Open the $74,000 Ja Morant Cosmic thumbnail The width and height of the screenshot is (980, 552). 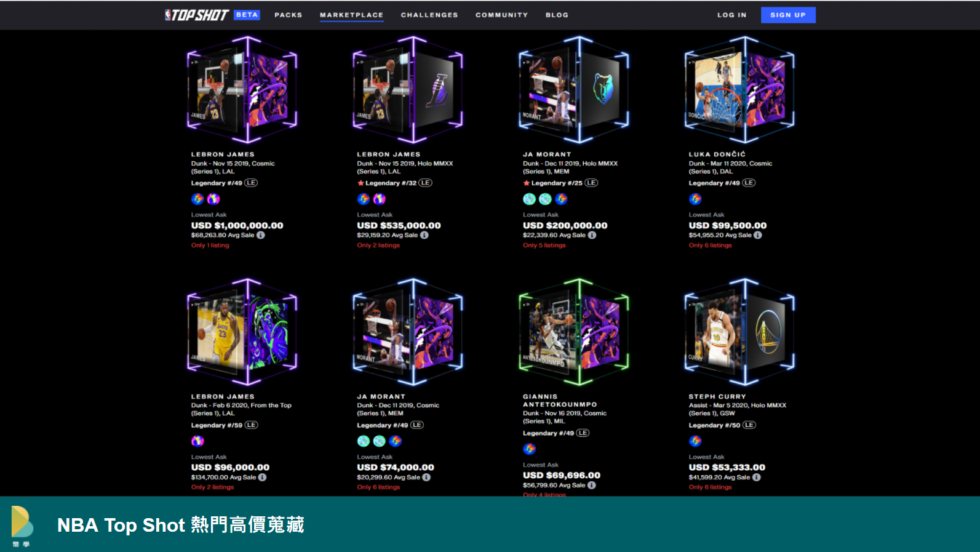[408, 332]
